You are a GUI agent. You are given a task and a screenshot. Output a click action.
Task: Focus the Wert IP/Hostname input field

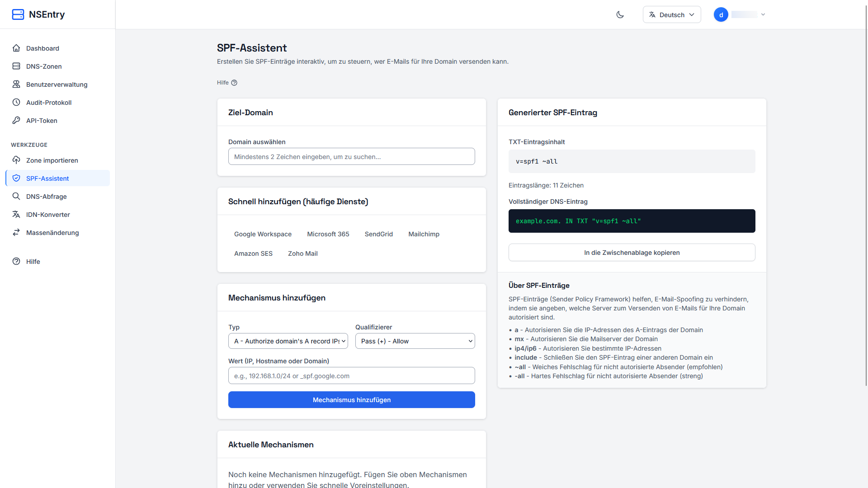(x=352, y=375)
